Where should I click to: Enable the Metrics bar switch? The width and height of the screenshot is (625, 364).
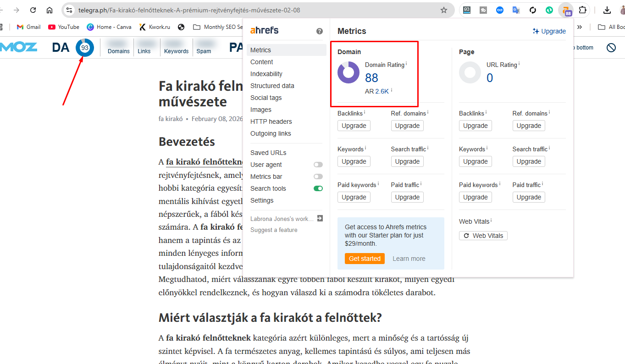pyautogui.click(x=318, y=176)
